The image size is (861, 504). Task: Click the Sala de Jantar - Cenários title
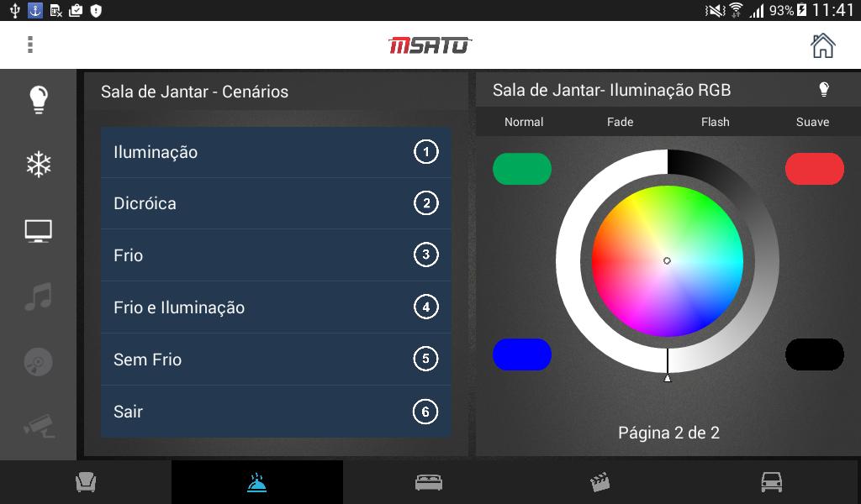point(194,92)
